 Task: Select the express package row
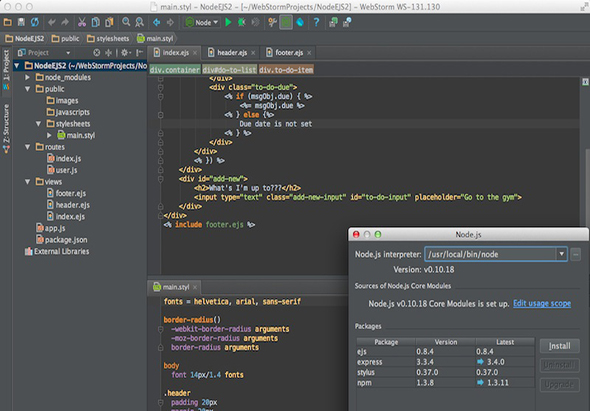pyautogui.click(x=445, y=362)
